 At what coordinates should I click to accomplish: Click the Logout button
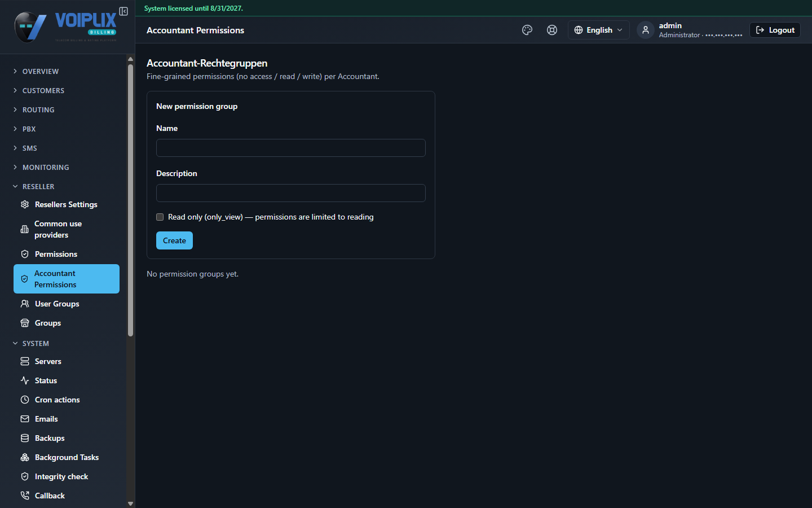tap(775, 30)
